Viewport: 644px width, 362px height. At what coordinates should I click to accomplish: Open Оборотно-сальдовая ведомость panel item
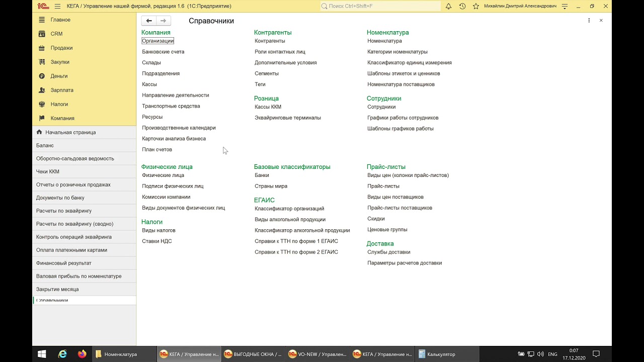pos(84,158)
